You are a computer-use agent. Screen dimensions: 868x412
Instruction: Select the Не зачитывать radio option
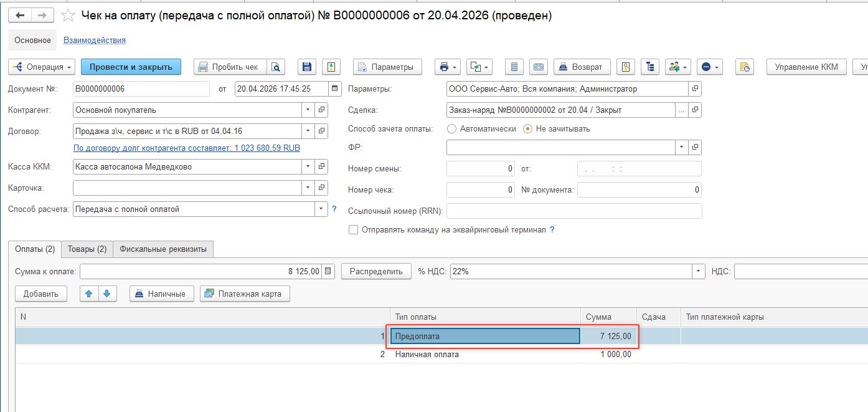527,129
